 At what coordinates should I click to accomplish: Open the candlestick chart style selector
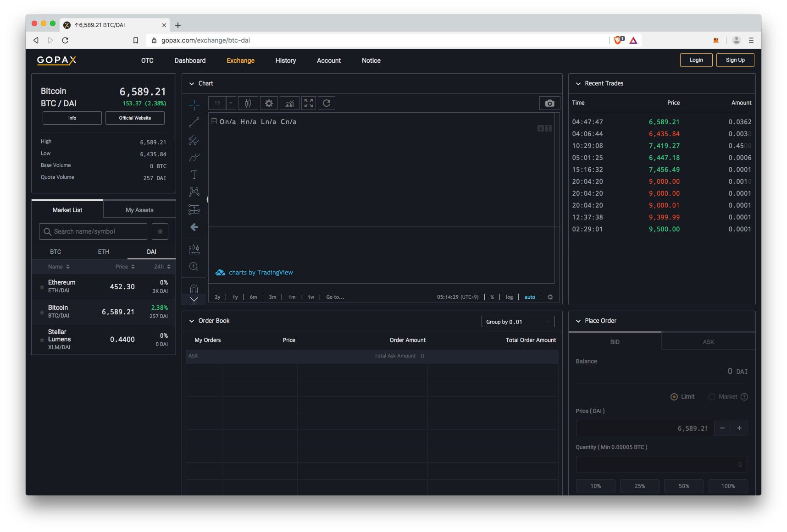(248, 103)
